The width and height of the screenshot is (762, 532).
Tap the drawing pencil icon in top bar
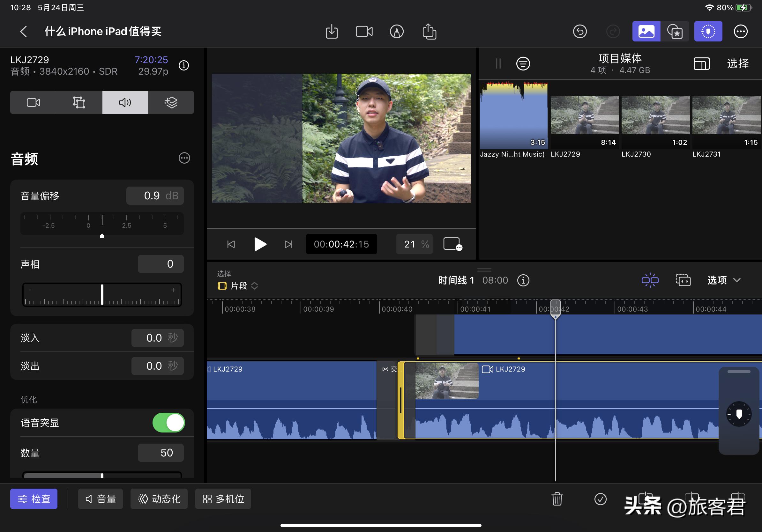click(x=397, y=31)
